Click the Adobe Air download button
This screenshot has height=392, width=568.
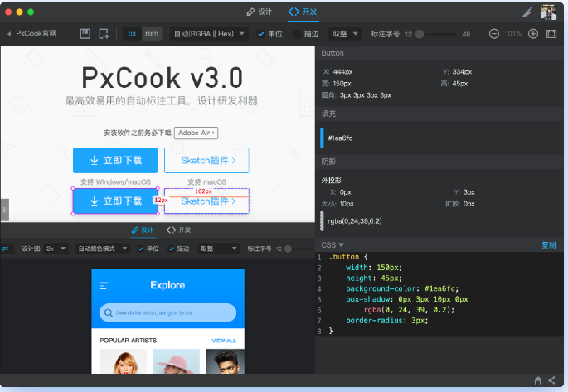(196, 133)
